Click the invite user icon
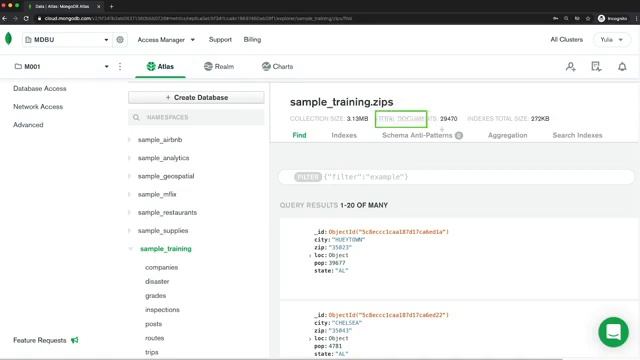This screenshot has width=640, height=360. 571,67
